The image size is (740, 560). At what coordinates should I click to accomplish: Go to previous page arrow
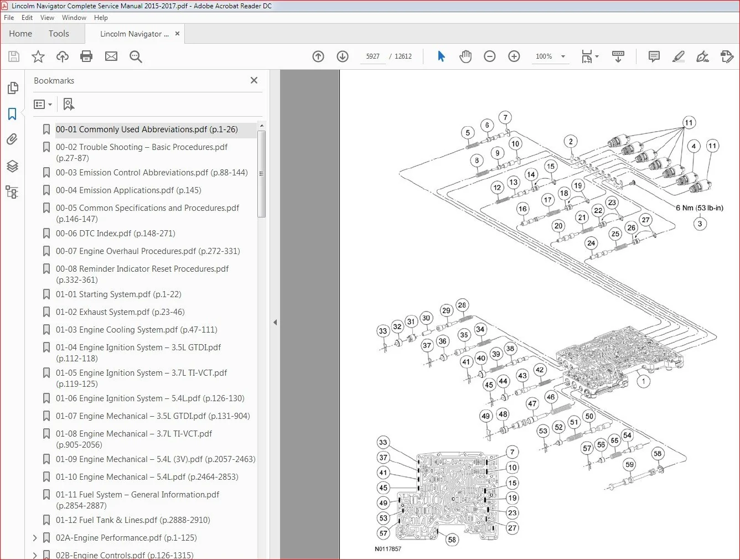coord(318,56)
